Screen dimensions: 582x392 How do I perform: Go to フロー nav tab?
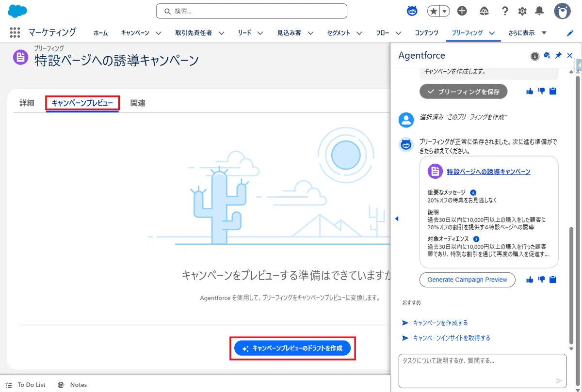click(383, 33)
